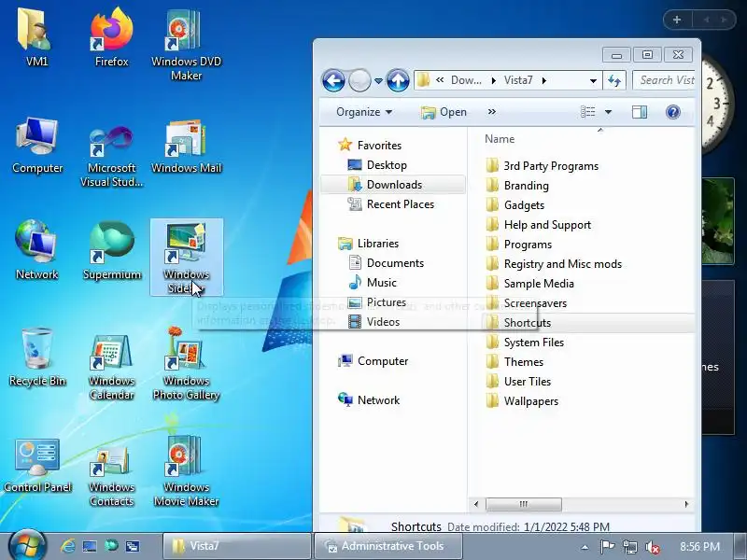Open the Recycle Bin
This screenshot has height=560, width=747.
tap(37, 357)
